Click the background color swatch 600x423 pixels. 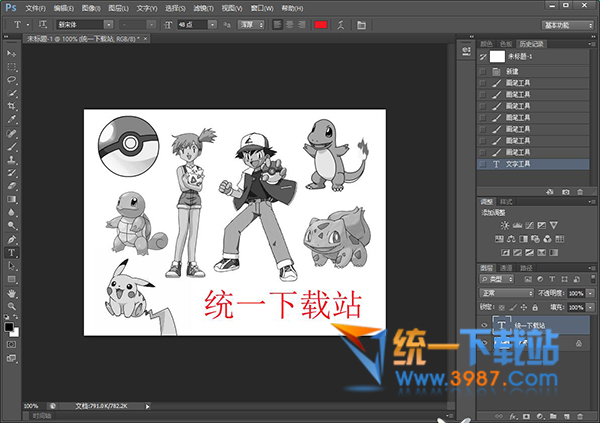click(15, 333)
